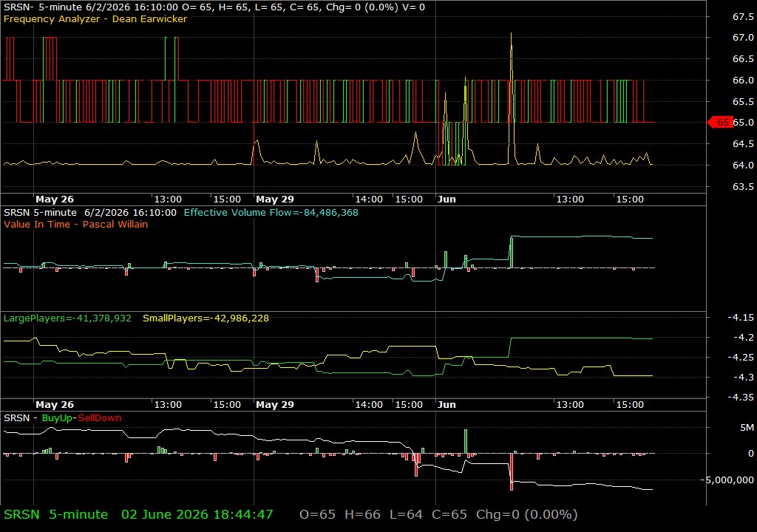Click the 'SRSN 5-minute' status bar text

click(x=55, y=514)
